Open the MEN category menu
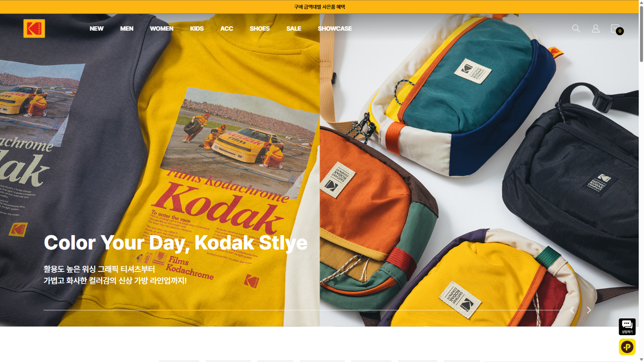 [x=127, y=29]
